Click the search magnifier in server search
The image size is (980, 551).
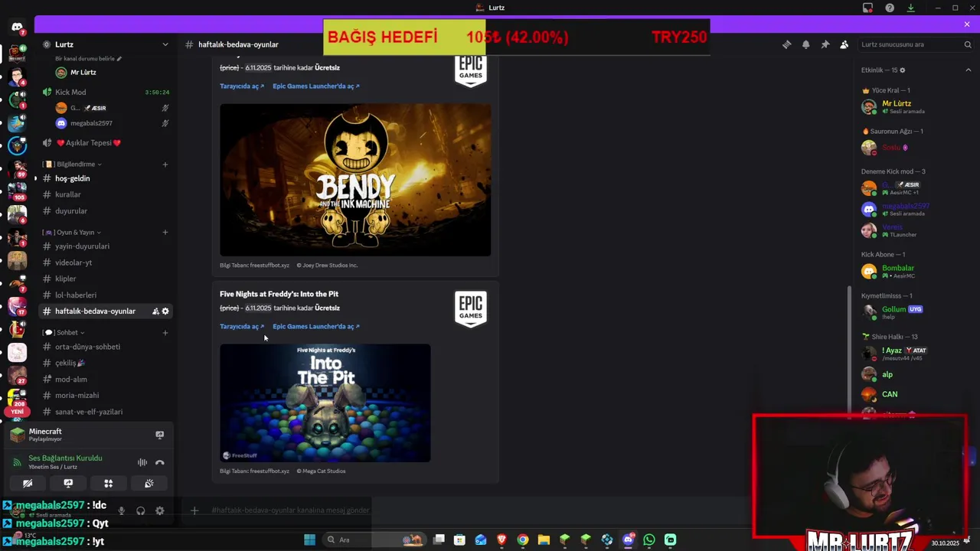968,44
